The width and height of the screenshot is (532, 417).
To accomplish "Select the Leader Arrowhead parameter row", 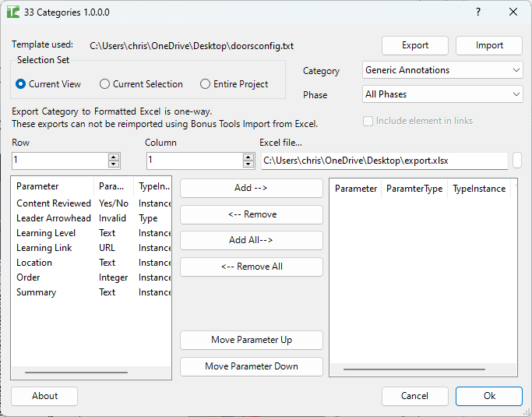I will (x=92, y=218).
